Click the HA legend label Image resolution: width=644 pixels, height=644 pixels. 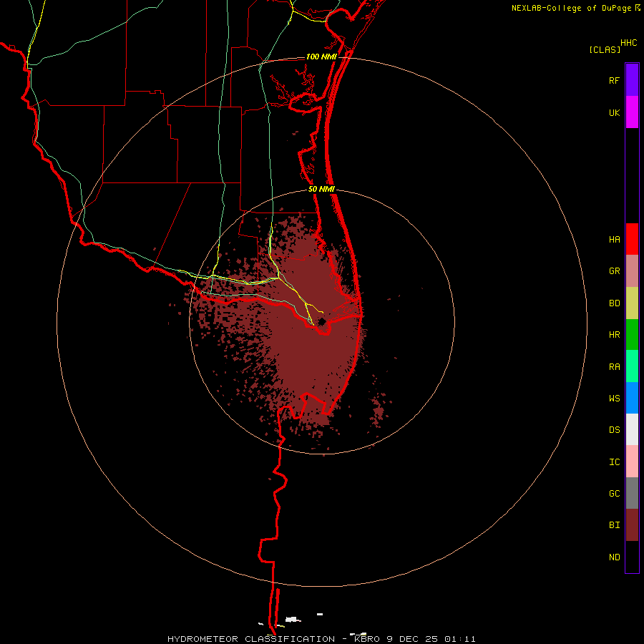coord(614,240)
